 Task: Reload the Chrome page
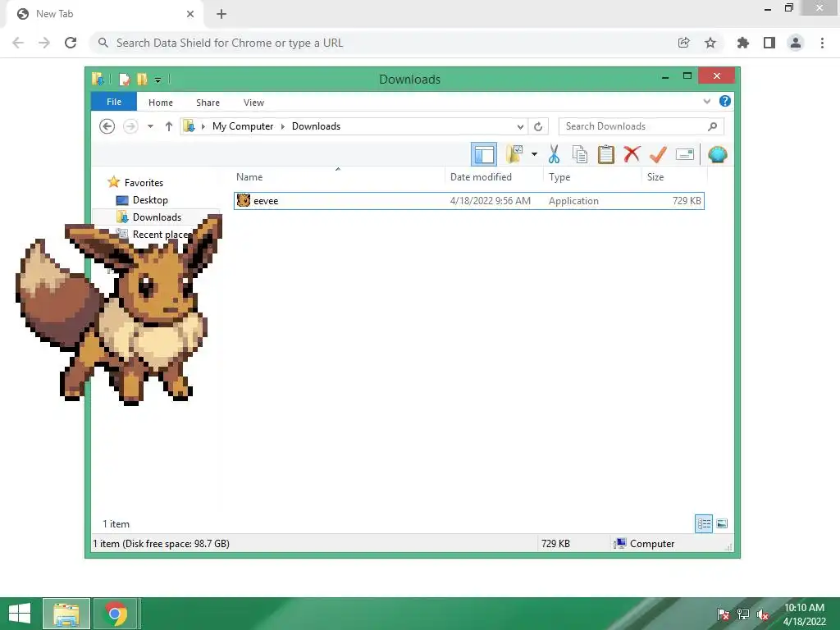71,43
